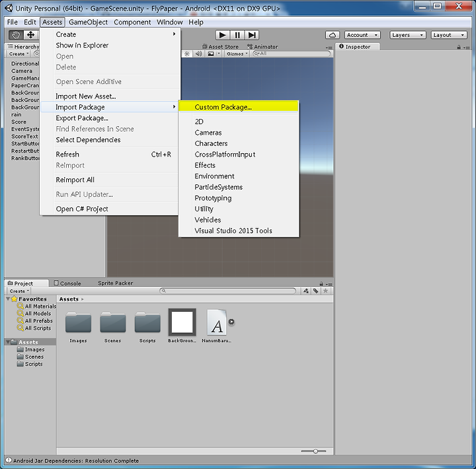Viewport: 476px width, 469px height.
Task: Toggle the Project panel lock icon
Action: click(321, 284)
